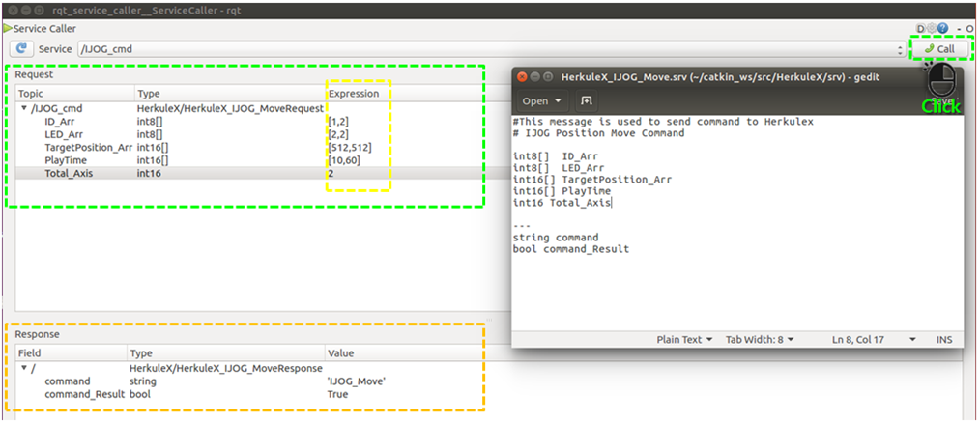Click the response Field column header
The height and width of the screenshot is (423, 980).
pos(72,353)
